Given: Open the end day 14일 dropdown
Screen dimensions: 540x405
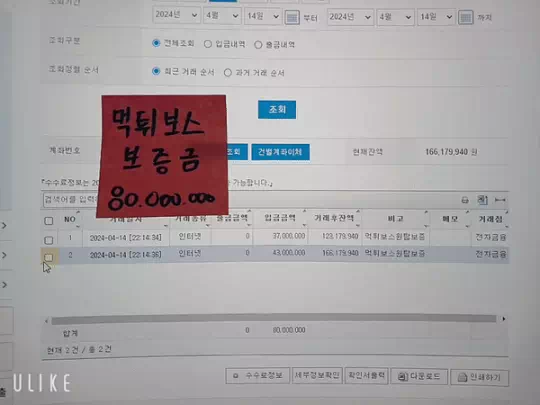Looking at the screenshot, I should [436, 17].
